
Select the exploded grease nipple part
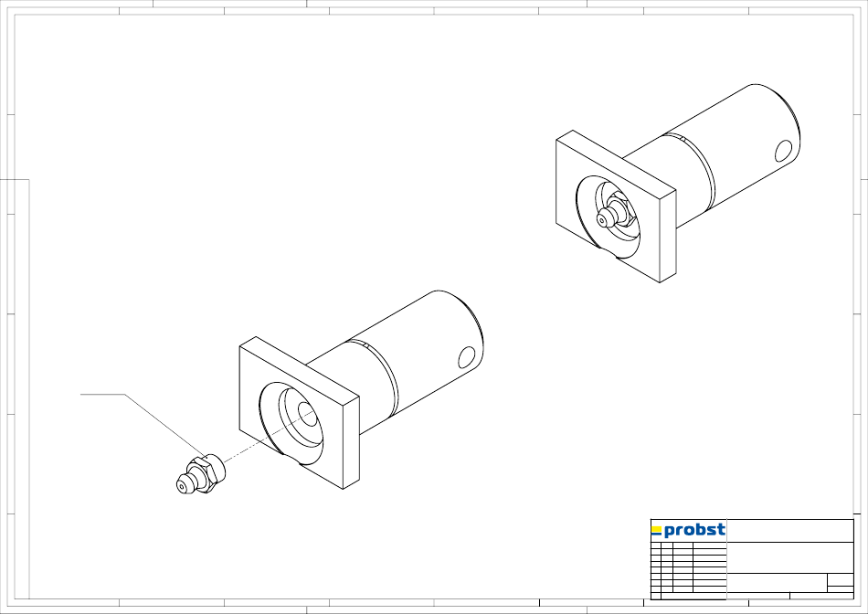tap(200, 474)
